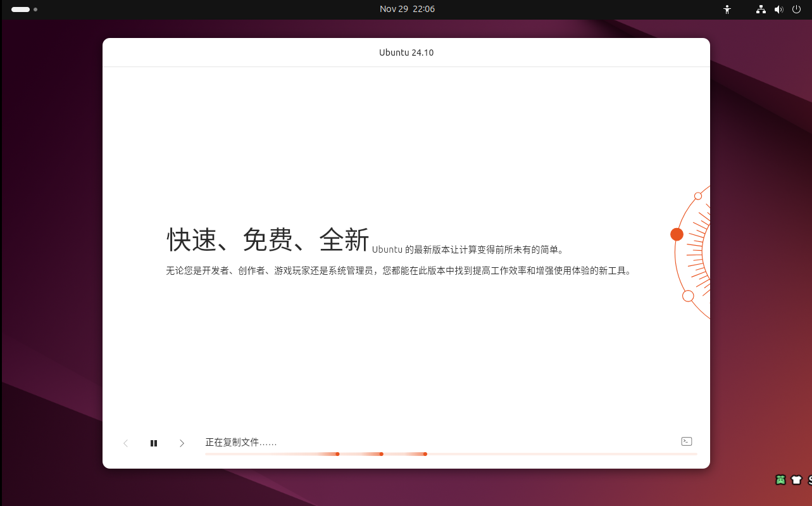Click the volume speaker icon
Image resolution: width=812 pixels, height=506 pixels.
[x=778, y=9]
